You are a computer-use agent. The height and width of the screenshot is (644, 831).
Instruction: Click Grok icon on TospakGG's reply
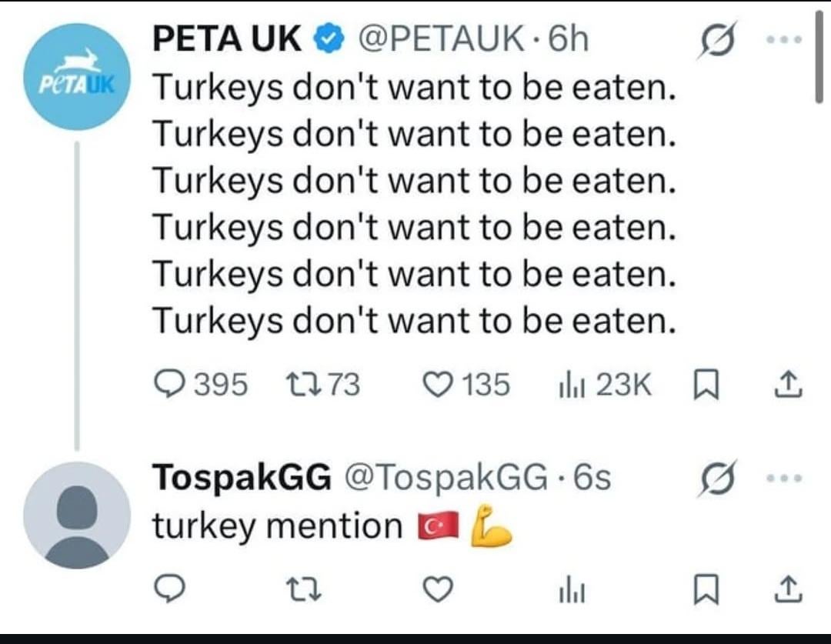716,477
